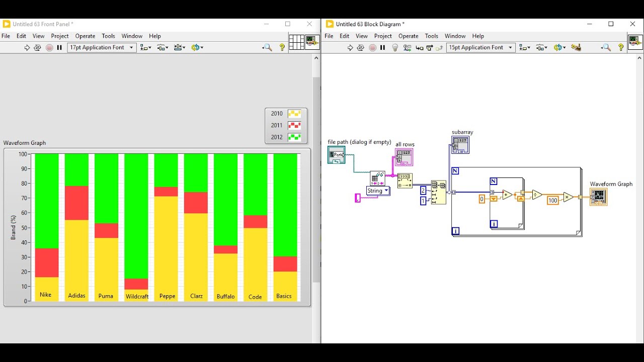The height and width of the screenshot is (362, 644).
Task: Pause execution in Block Diagram toolbar
Action: tap(382, 48)
